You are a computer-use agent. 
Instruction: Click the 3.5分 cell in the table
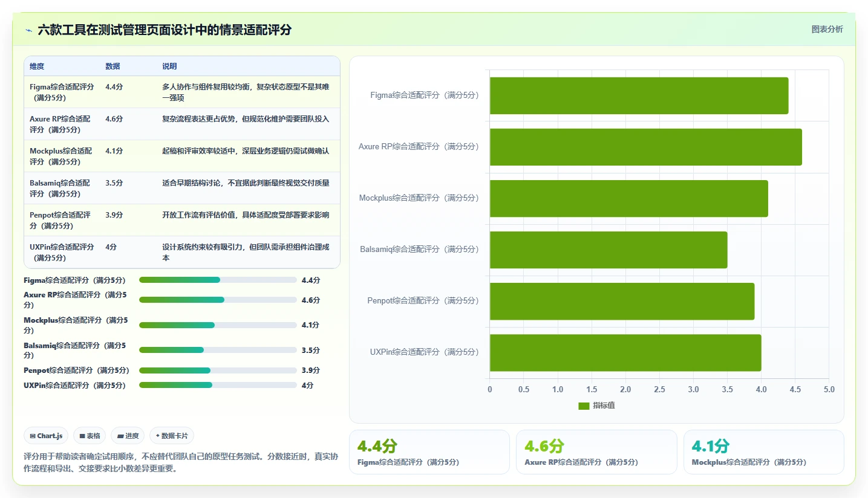(x=114, y=183)
